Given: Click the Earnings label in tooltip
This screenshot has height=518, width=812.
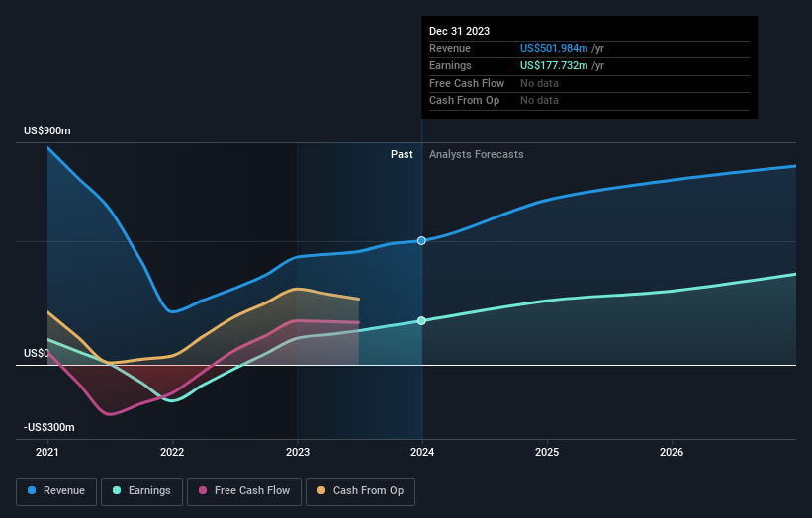Looking at the screenshot, I should click(x=450, y=65).
